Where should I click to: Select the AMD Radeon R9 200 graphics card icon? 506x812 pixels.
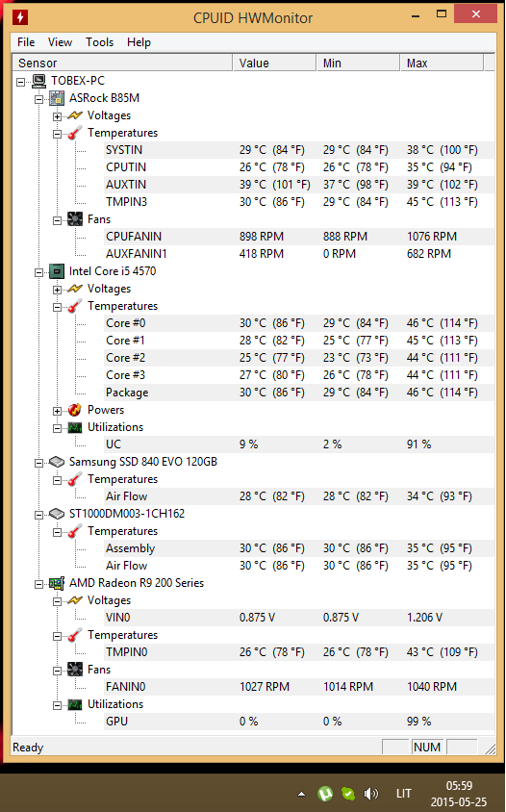pyautogui.click(x=57, y=583)
